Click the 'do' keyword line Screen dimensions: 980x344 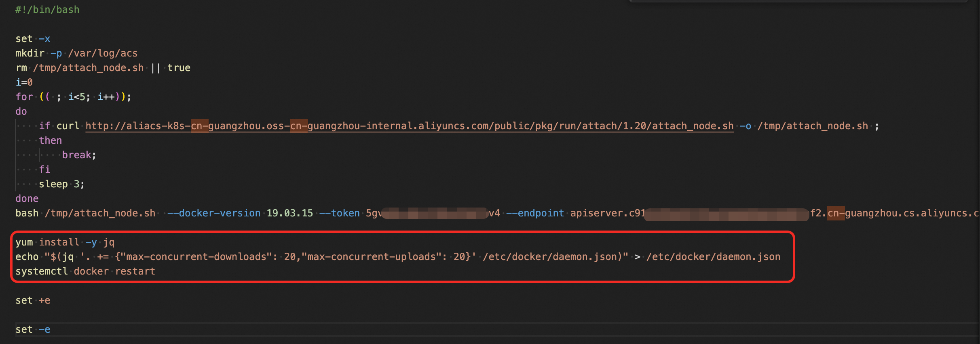click(21, 111)
